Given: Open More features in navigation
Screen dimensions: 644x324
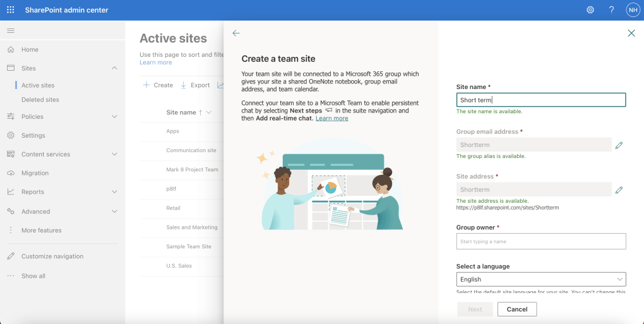Looking at the screenshot, I should [x=42, y=231].
